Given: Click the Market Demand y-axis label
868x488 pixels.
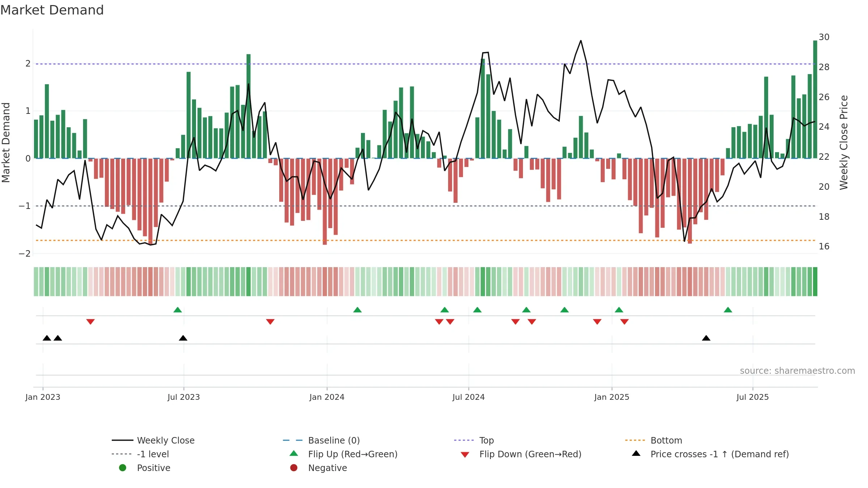Looking at the screenshot, I should click(x=6, y=142).
